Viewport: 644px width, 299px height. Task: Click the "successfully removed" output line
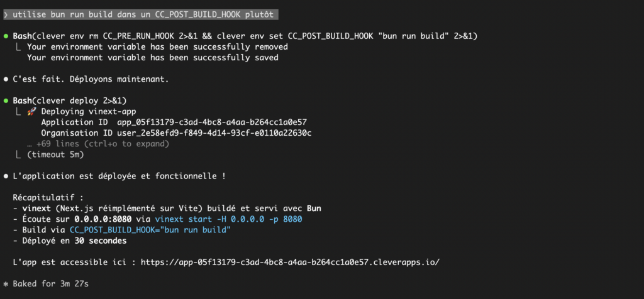click(x=157, y=47)
